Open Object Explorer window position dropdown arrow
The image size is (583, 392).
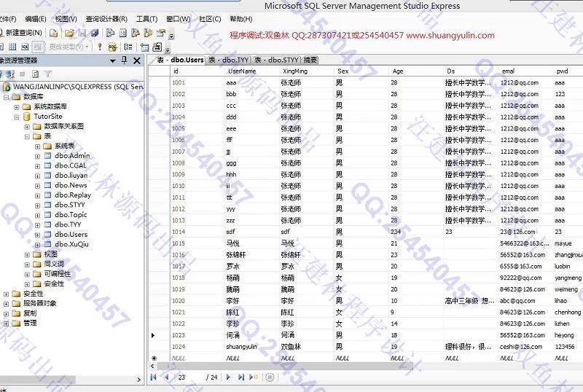(113, 60)
